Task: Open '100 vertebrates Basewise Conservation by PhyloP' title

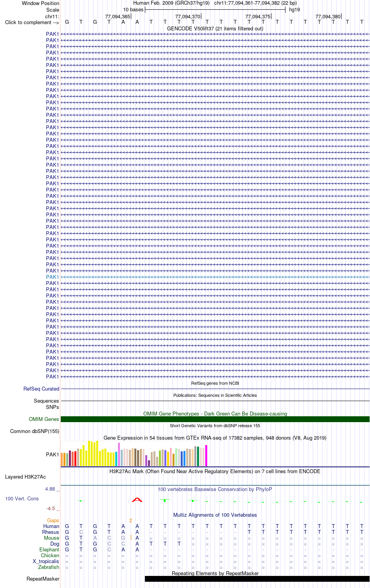Action: tap(215, 489)
